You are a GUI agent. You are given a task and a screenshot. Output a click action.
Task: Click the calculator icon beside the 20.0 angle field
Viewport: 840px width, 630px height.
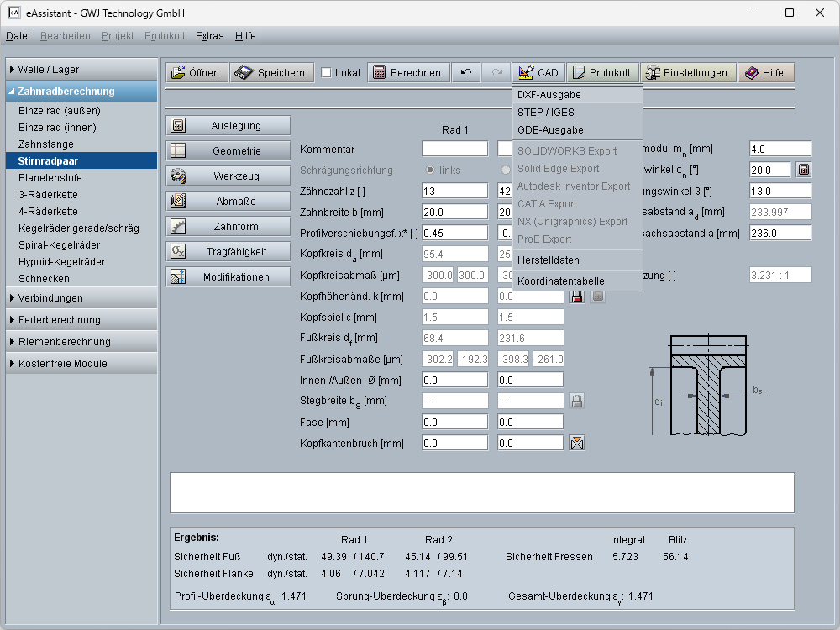[x=804, y=170]
